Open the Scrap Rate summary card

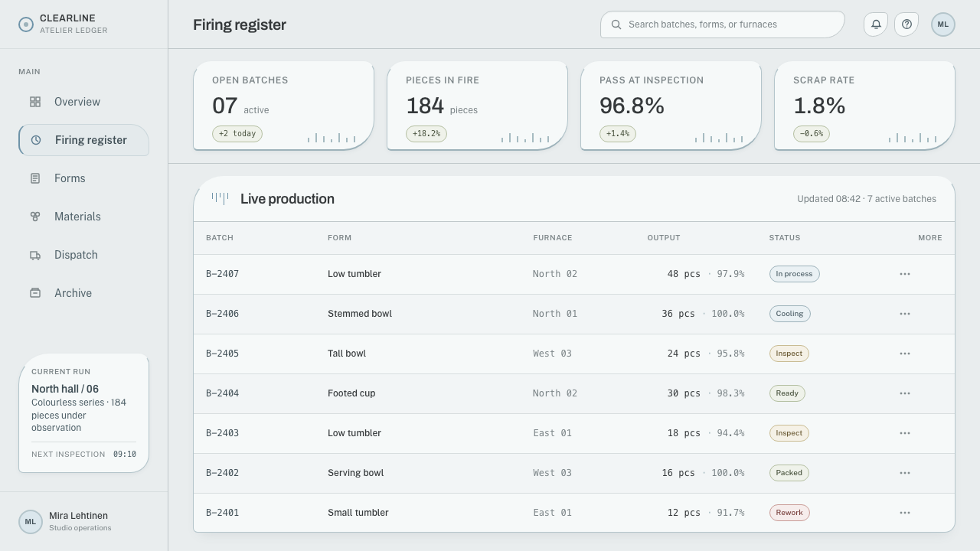(864, 106)
